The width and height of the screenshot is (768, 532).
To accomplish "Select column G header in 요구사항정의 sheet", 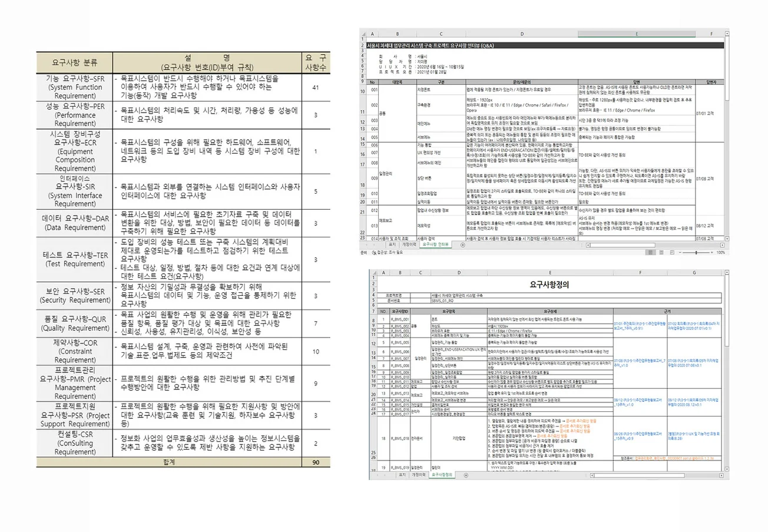I will click(695, 272).
